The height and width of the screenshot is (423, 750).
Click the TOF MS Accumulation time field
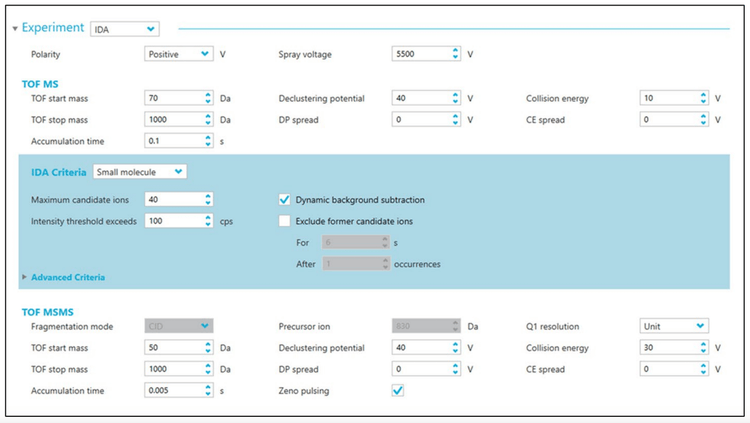172,141
